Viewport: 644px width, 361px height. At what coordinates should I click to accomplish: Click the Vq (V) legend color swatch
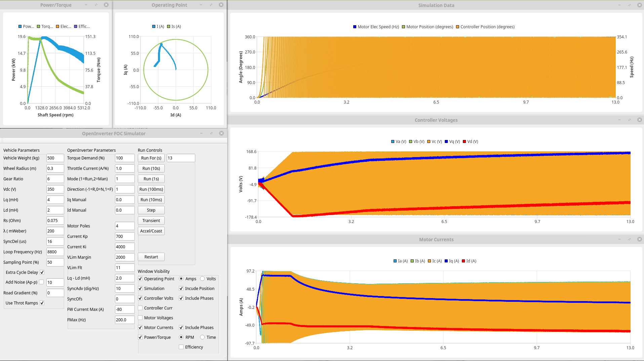tap(446, 142)
